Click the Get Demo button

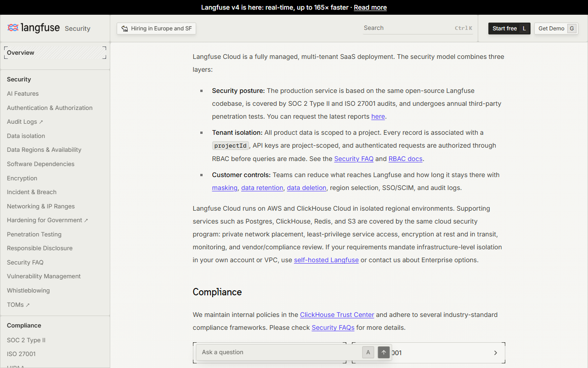556,29
